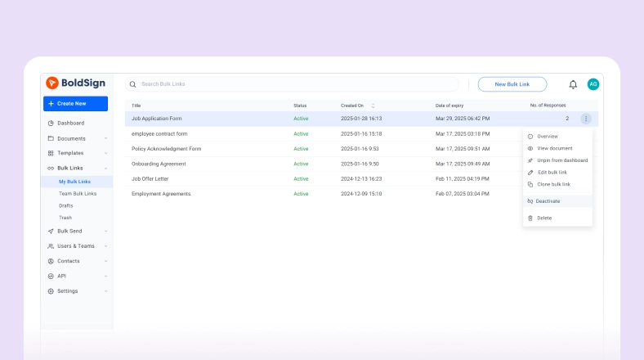
Task: Expand the API section chevron
Action: point(105,277)
